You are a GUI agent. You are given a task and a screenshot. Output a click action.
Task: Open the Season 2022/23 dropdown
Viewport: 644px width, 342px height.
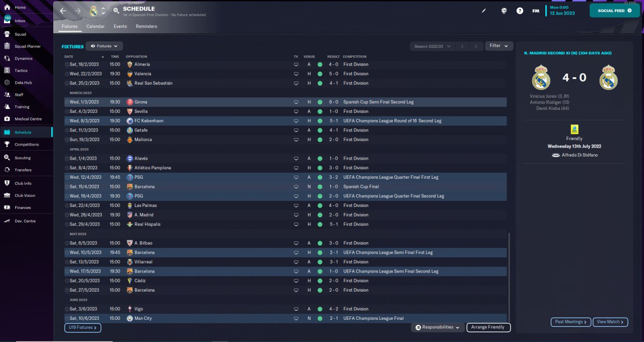(x=432, y=46)
